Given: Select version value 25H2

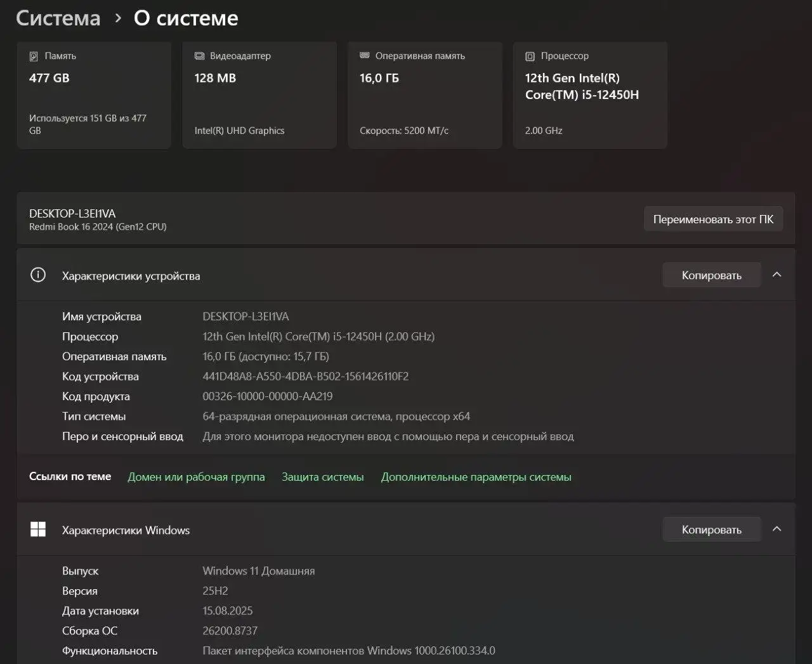Looking at the screenshot, I should tap(215, 591).
